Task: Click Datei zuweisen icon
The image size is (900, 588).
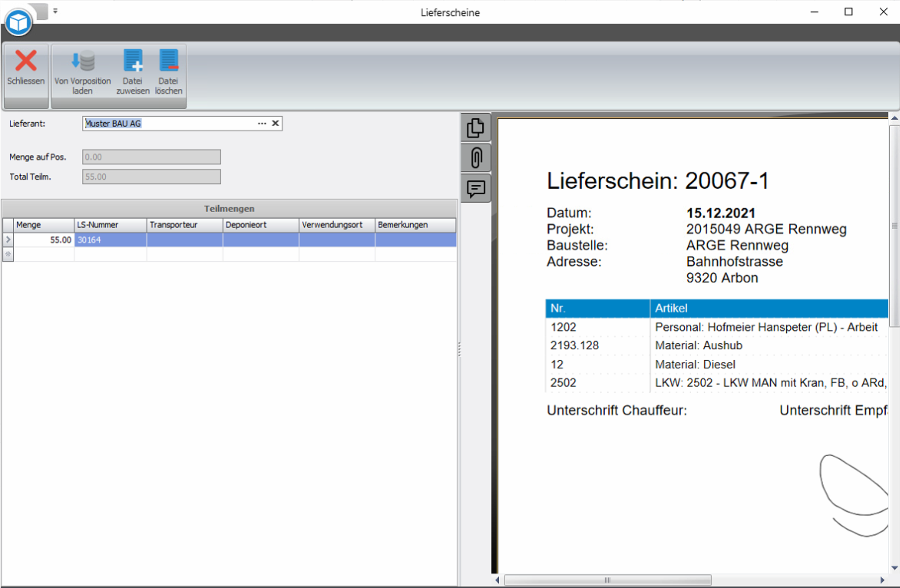Action: tap(133, 72)
